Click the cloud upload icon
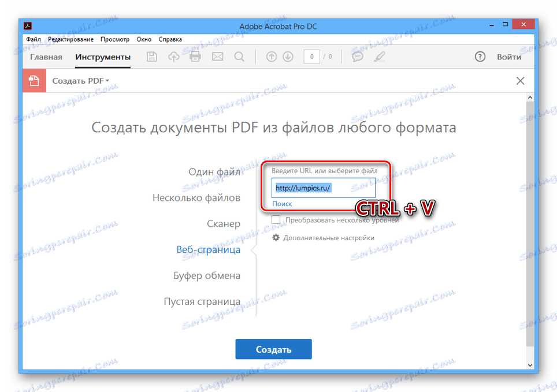 point(173,56)
